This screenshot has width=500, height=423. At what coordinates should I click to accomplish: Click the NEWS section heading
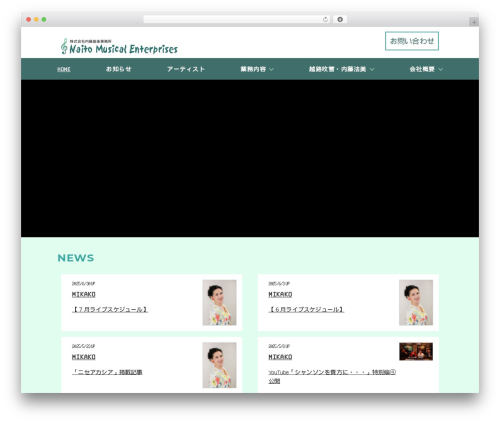[x=76, y=258]
